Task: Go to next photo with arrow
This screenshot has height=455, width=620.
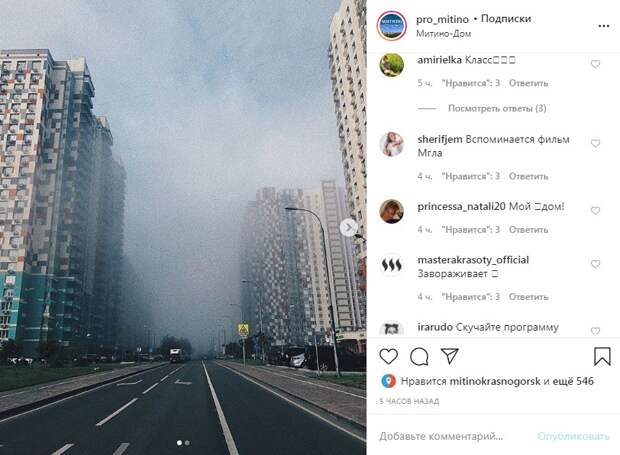Action: (x=348, y=228)
